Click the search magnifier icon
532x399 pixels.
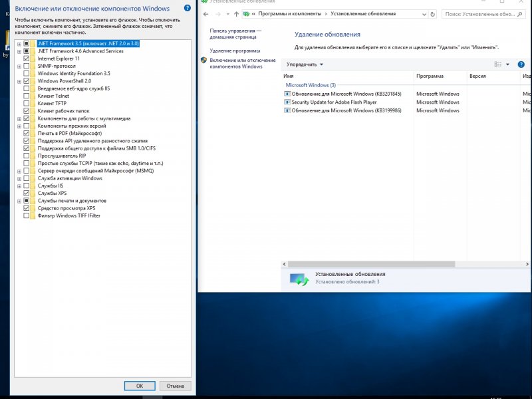click(520, 14)
